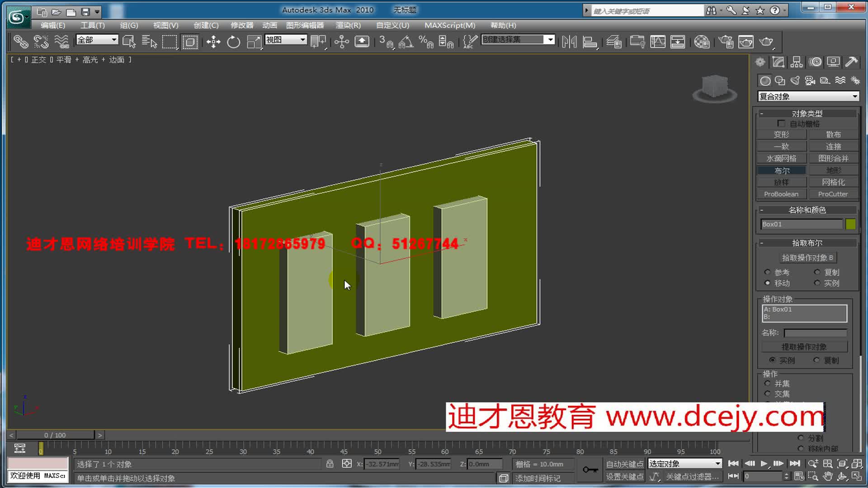Open the Modify panel tab

778,62
